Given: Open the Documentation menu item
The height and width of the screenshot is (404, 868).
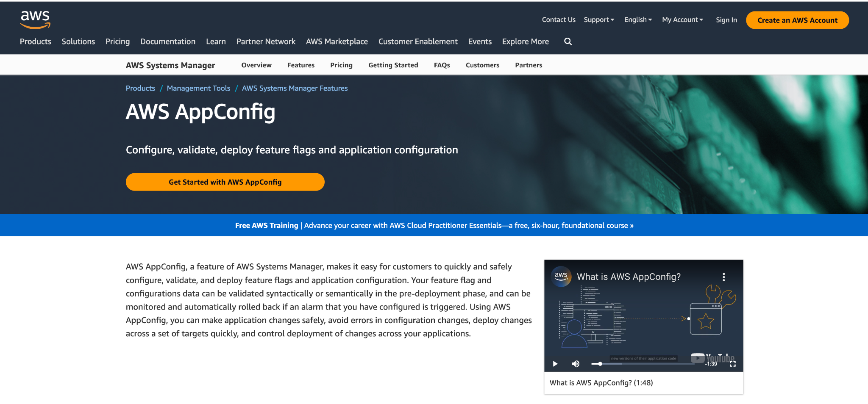Looking at the screenshot, I should (168, 42).
